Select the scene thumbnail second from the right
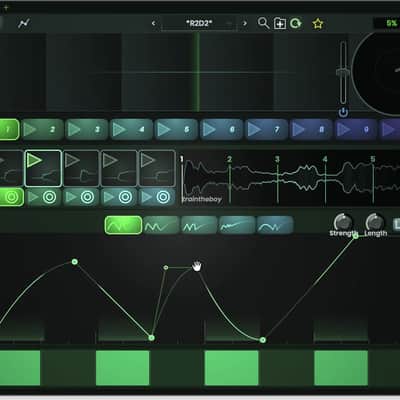Viewport: 400px width, 400px height. coord(119,168)
